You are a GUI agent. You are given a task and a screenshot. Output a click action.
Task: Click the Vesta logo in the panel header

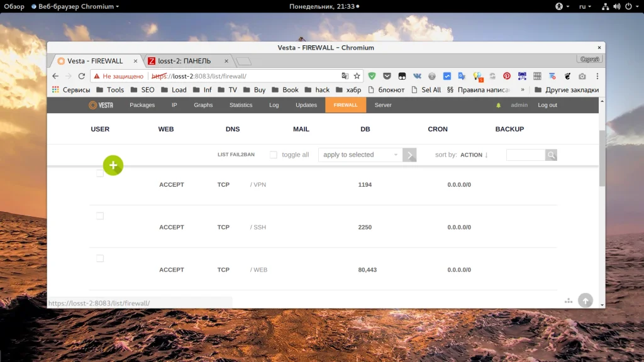tap(101, 105)
